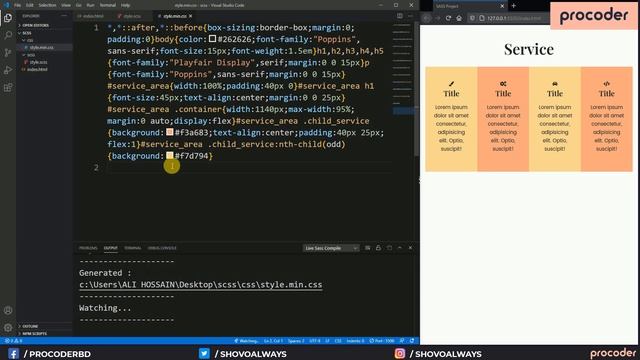Screen dimensions: 640x360
Task: Open the Terminal menu
Action: tap(108, 5)
